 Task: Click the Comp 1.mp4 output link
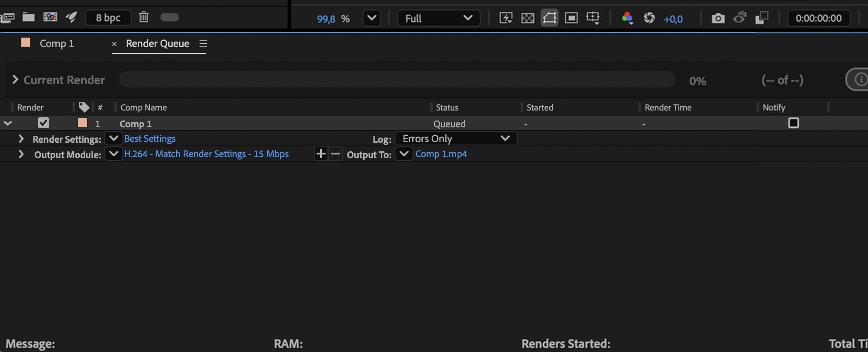click(x=441, y=154)
